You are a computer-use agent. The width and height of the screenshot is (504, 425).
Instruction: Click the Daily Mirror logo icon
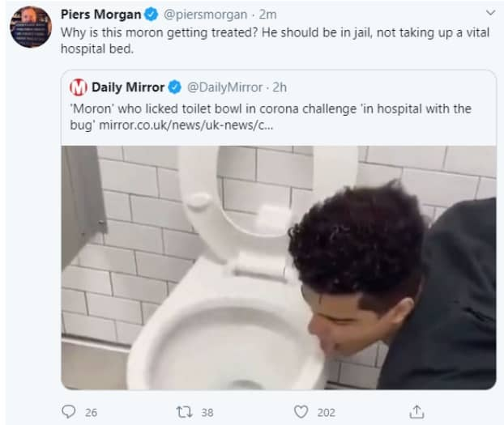[x=79, y=87]
